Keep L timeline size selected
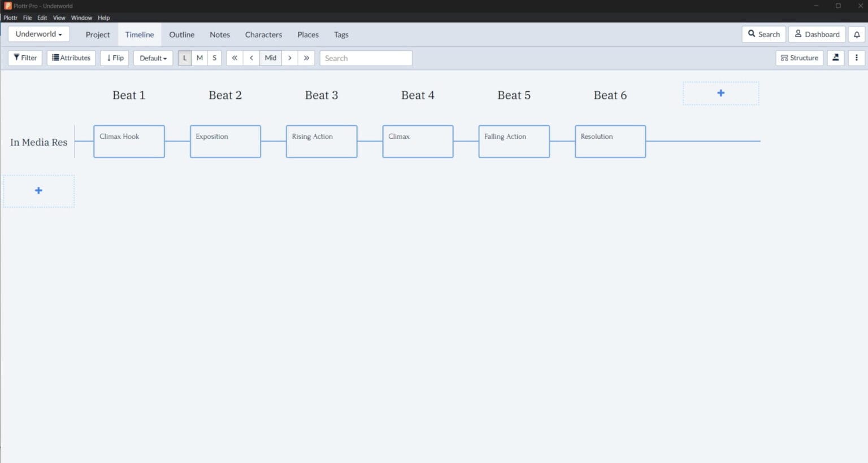The height and width of the screenshot is (463, 868). pyautogui.click(x=185, y=58)
